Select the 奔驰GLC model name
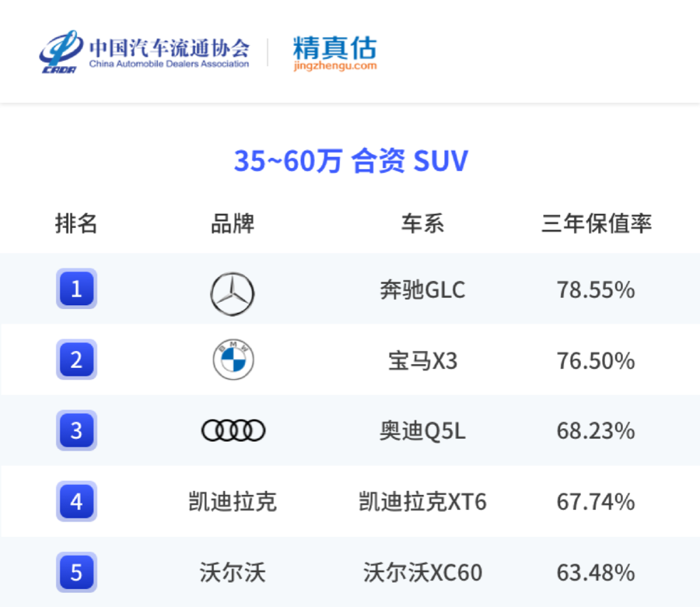The height and width of the screenshot is (607, 700). click(x=423, y=290)
